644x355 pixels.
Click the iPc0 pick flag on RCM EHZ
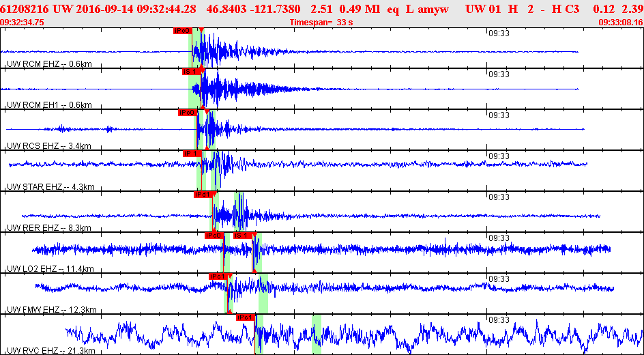tap(182, 31)
